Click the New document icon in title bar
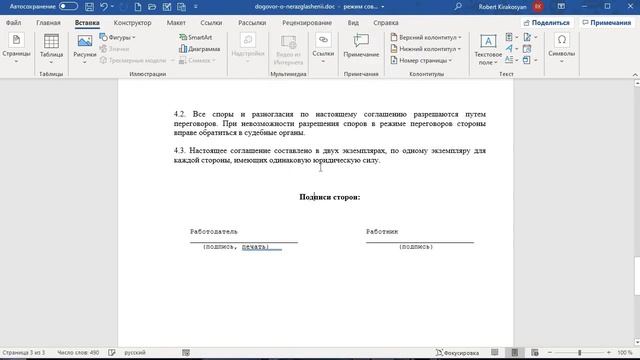The image size is (640, 360). 138,7
